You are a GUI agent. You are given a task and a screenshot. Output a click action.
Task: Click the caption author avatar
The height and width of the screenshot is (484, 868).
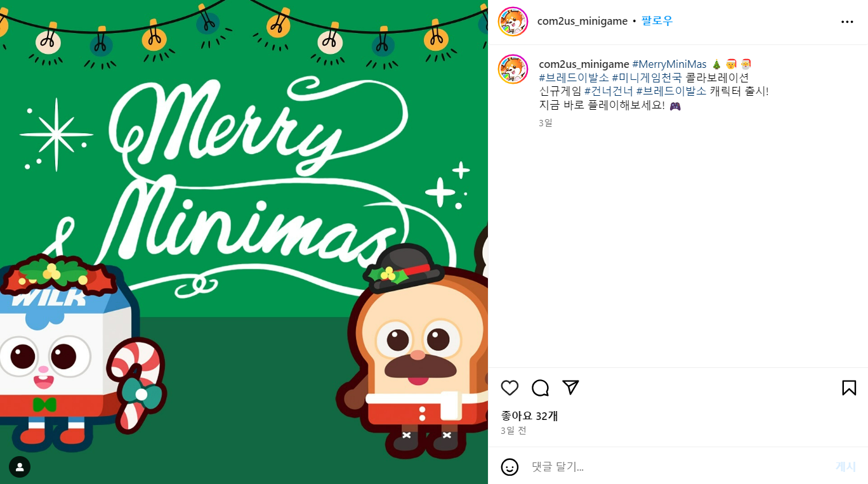pos(513,69)
